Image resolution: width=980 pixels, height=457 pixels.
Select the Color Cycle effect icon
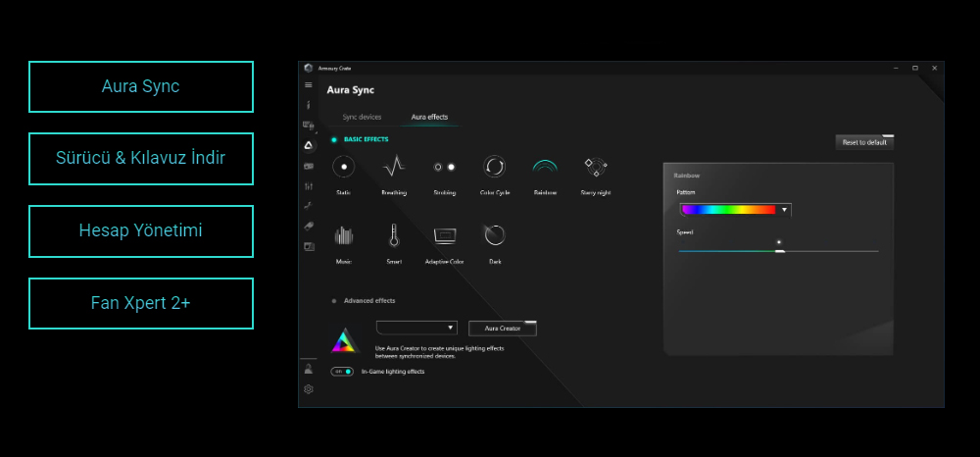coord(495,167)
